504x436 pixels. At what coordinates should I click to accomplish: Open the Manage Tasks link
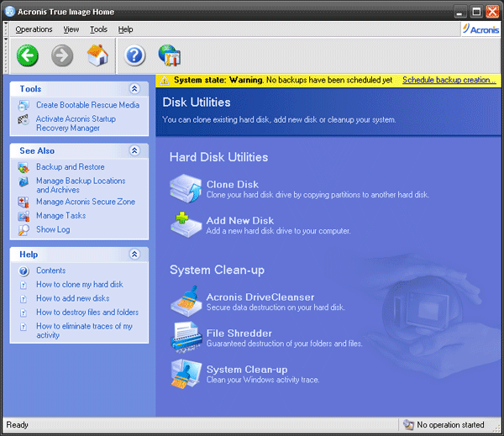[60, 215]
